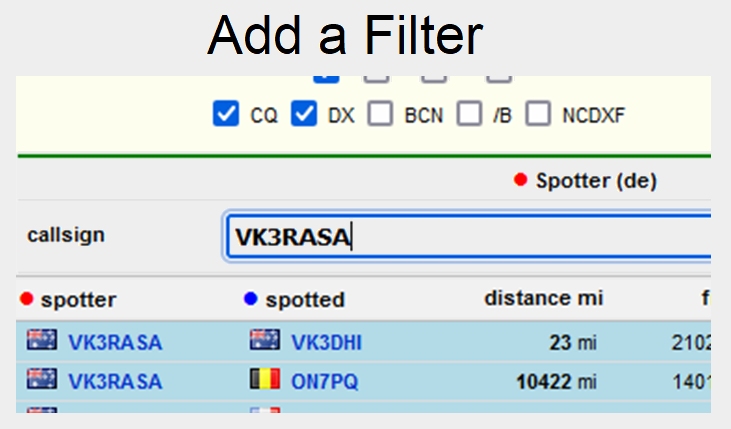
Task: Open the VK3DHI spotted callsign link
Action: [x=326, y=343]
